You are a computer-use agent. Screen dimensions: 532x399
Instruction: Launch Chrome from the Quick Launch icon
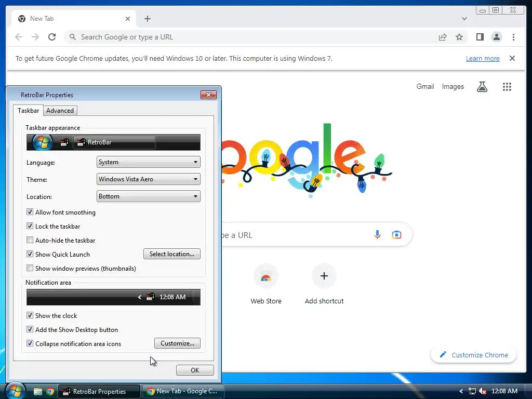[50, 392]
